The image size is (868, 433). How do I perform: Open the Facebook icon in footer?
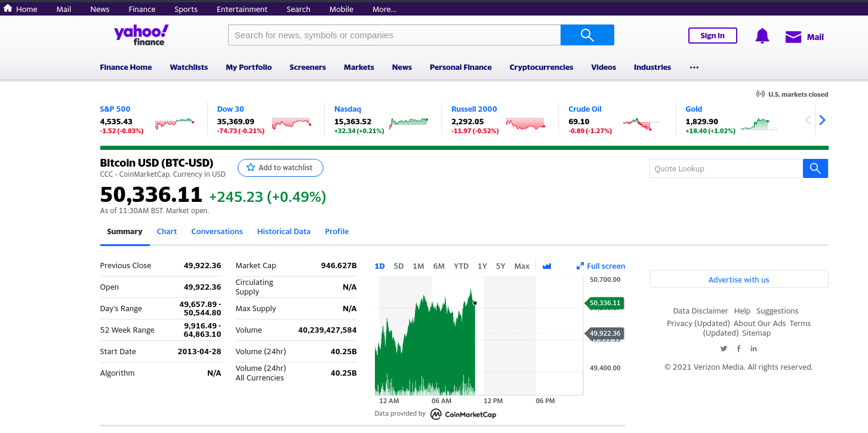point(739,349)
